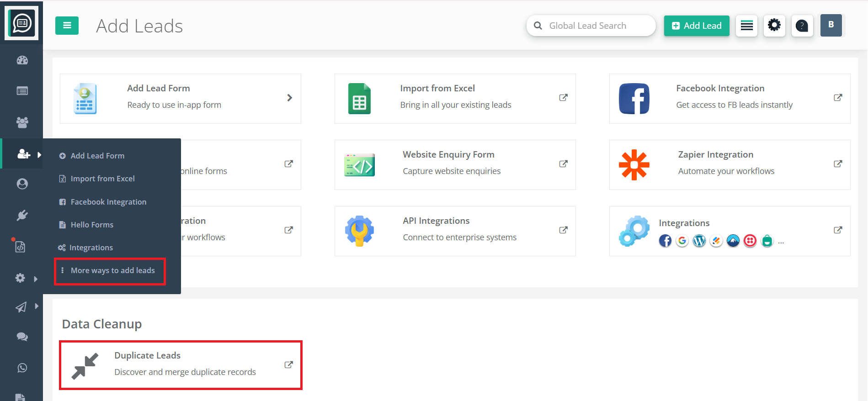Image resolution: width=868 pixels, height=401 pixels.
Task: Select the add-user leads sidebar icon
Action: pyautogui.click(x=23, y=154)
